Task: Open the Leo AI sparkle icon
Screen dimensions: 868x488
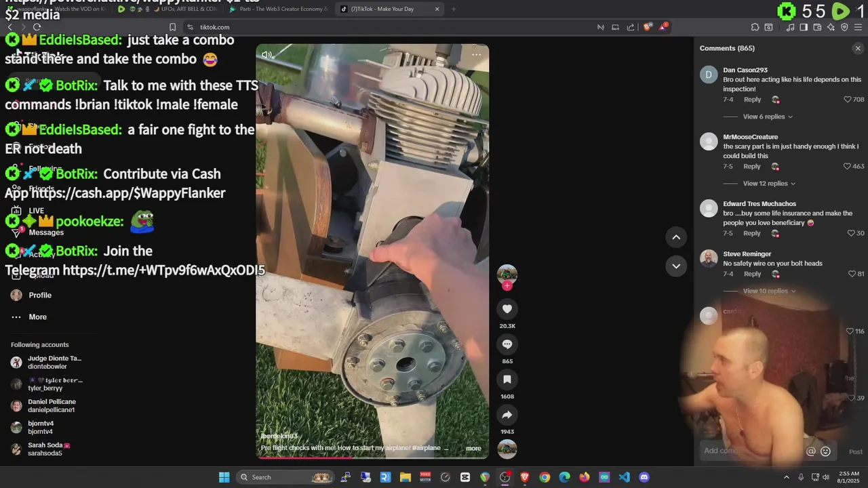Action: (831, 27)
